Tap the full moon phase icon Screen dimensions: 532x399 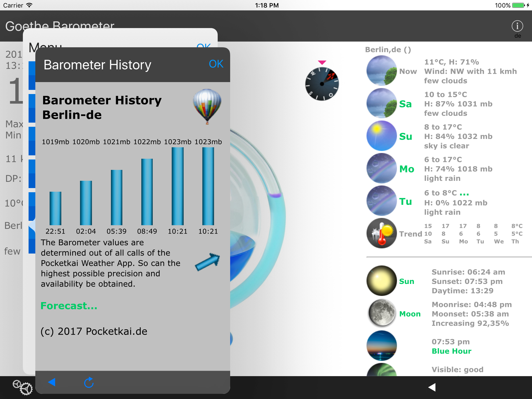coord(381,313)
